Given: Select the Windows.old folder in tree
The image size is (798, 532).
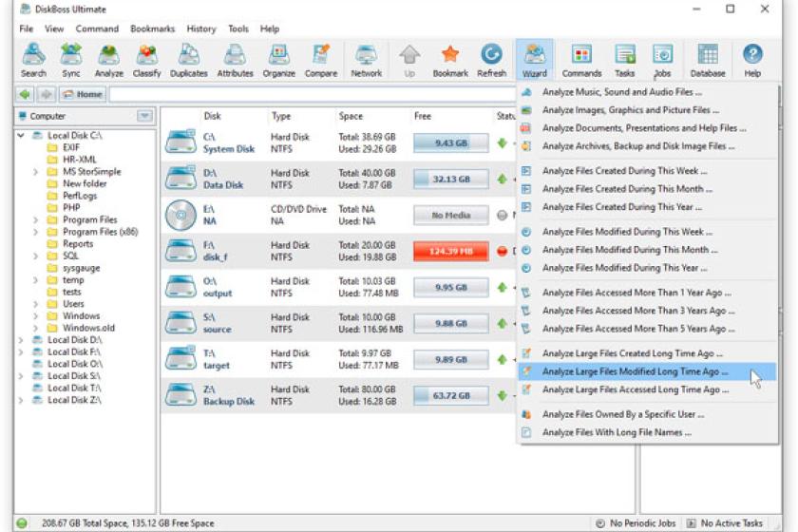Looking at the screenshot, I should click(88, 328).
